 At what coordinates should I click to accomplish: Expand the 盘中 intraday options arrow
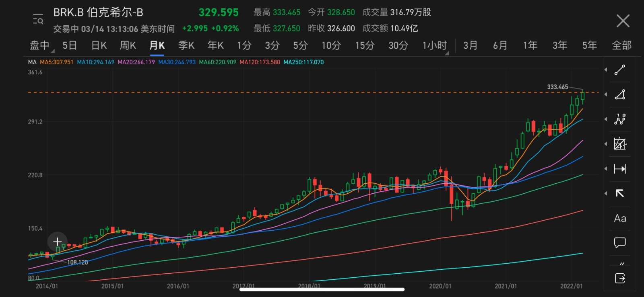(52, 51)
